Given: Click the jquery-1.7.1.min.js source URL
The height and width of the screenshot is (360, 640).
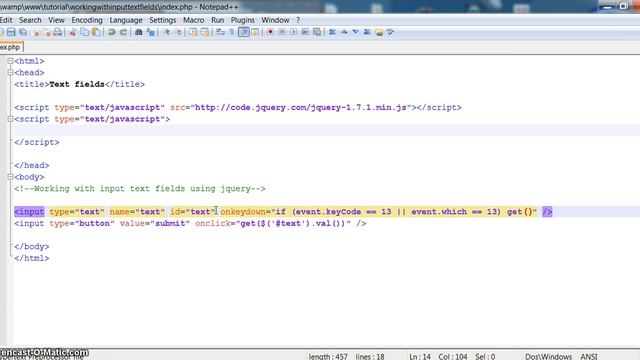Looking at the screenshot, I should tap(302, 107).
